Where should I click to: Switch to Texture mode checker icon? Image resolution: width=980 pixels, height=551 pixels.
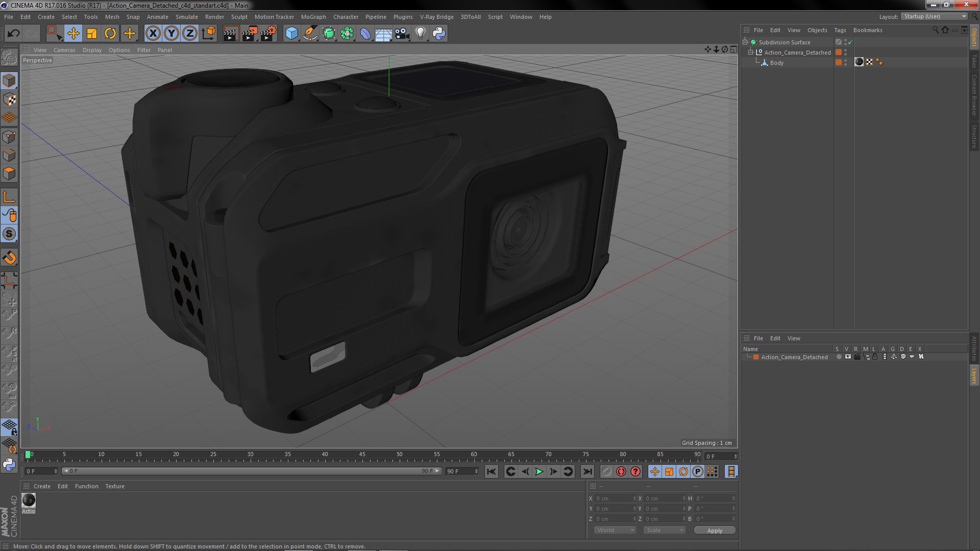[9, 99]
